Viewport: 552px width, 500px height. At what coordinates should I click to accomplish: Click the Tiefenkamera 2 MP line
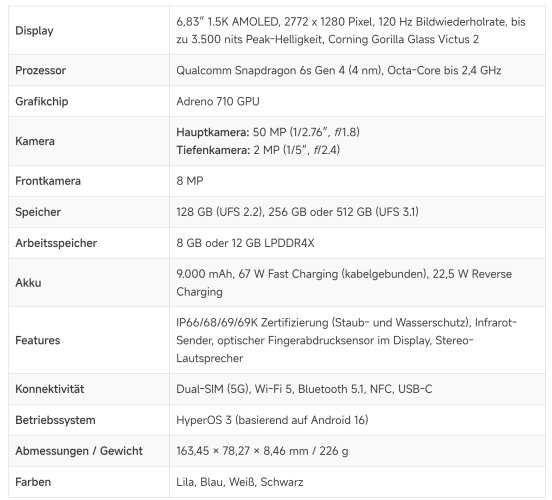point(258,150)
